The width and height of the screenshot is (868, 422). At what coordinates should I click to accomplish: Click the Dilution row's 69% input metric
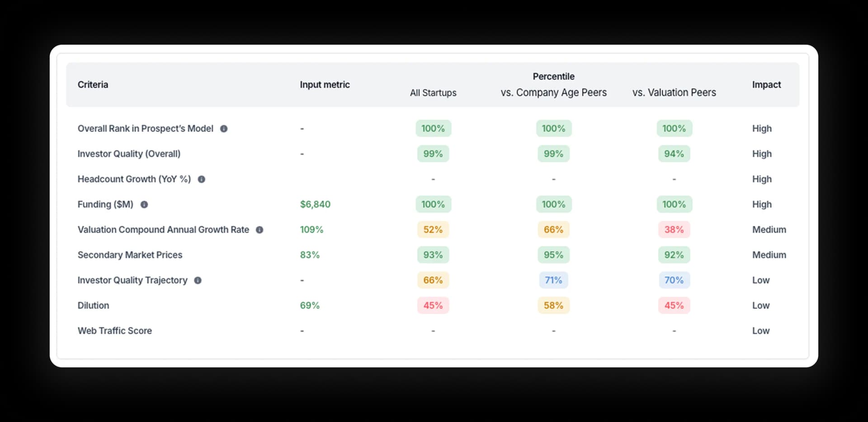click(310, 305)
